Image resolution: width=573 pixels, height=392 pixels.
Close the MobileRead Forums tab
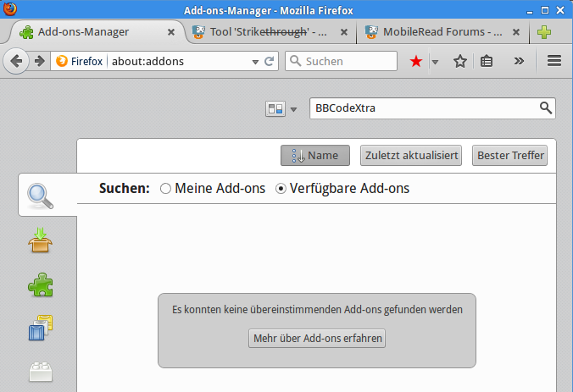coord(516,32)
